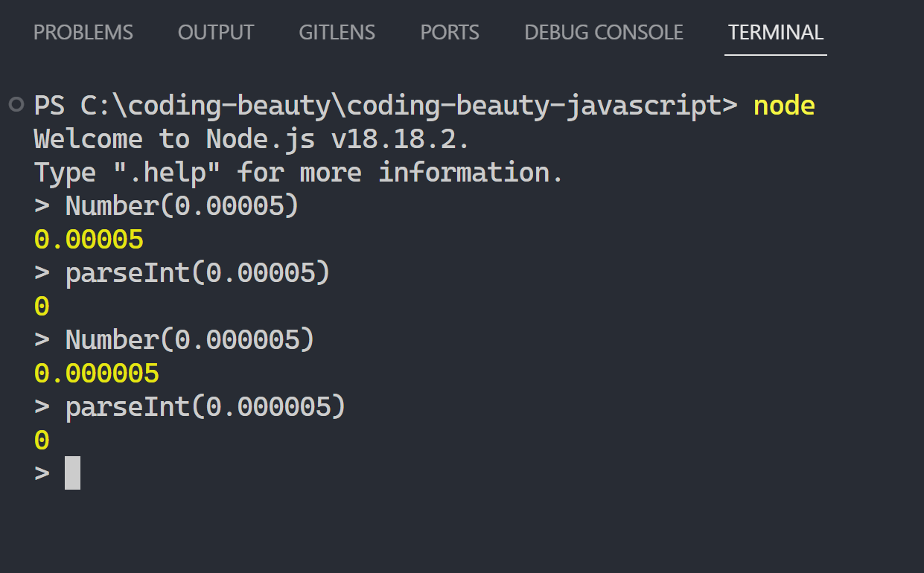Select the GITLENS tab

pyautogui.click(x=337, y=33)
